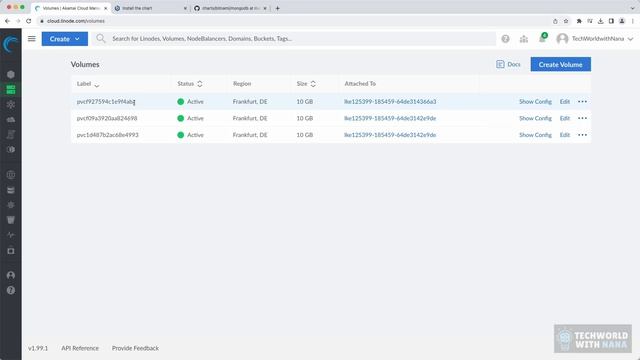The width and height of the screenshot is (640, 360).
Task: Sort volumes by Size
Action: point(306,84)
